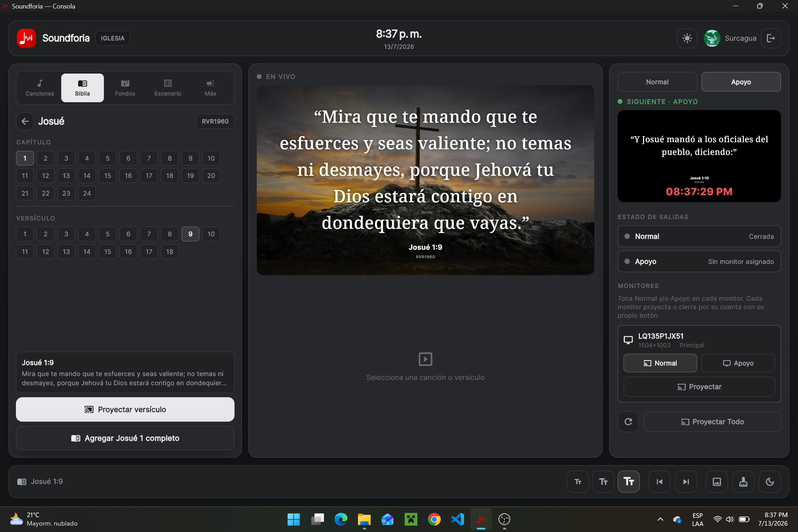Click the Soundforia logo icon

pyautogui.click(x=27, y=38)
